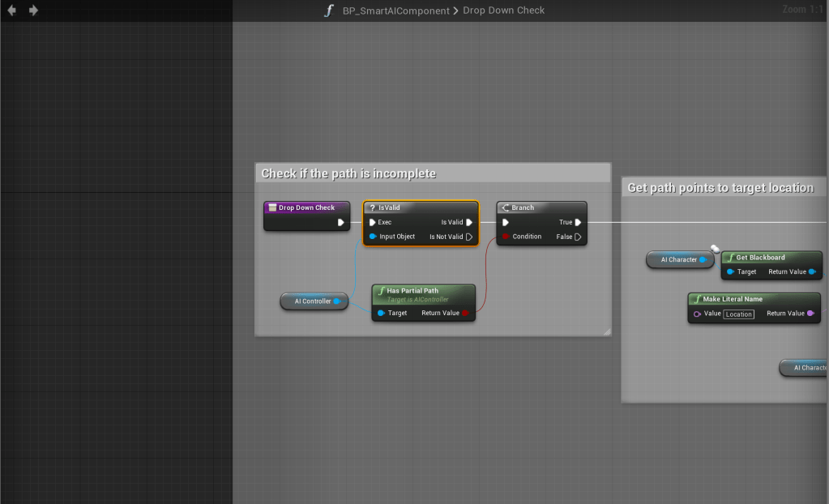This screenshot has height=504, width=829.
Task: Click the Branch Condition pin
Action: point(506,237)
